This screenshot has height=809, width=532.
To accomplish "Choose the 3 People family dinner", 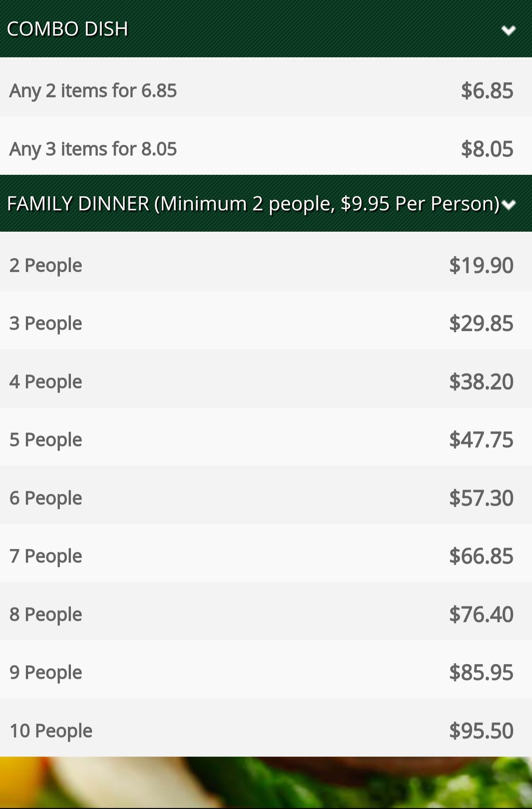I will 46,323.
